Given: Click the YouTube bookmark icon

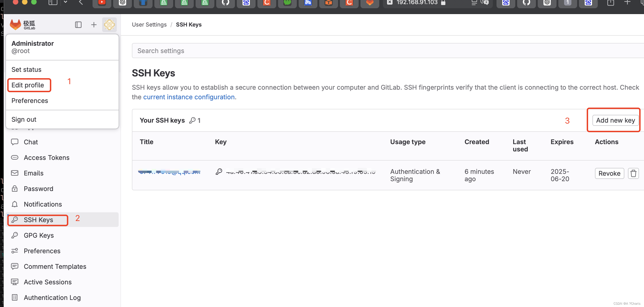Looking at the screenshot, I should [102, 3].
